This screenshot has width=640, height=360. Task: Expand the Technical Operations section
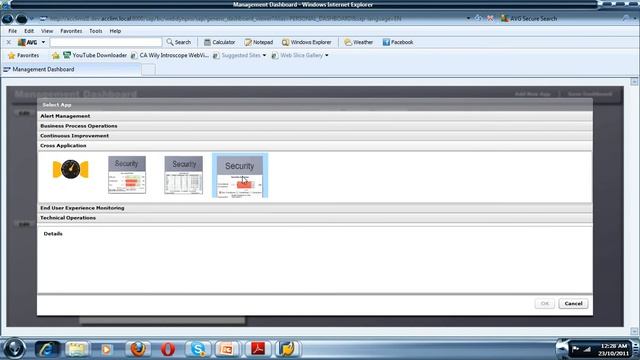[x=315, y=218]
